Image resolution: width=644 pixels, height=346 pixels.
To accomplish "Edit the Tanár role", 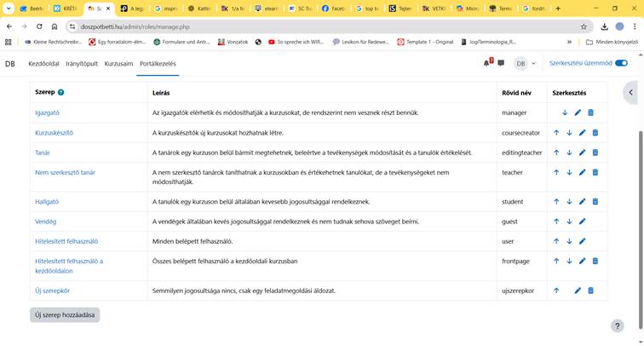I will point(583,153).
